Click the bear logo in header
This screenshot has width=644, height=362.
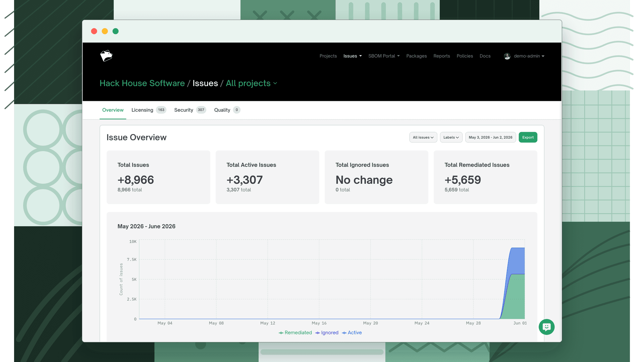click(x=106, y=56)
